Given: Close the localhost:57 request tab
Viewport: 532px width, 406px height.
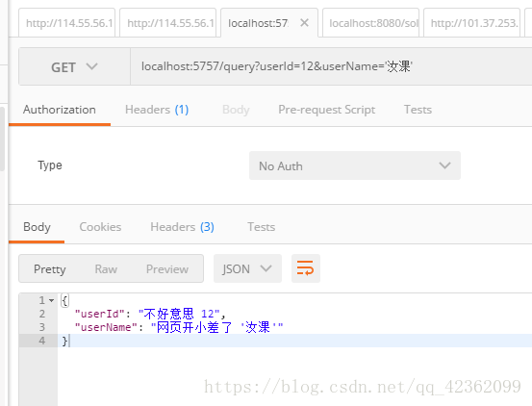Looking at the screenshot, I should point(304,23).
